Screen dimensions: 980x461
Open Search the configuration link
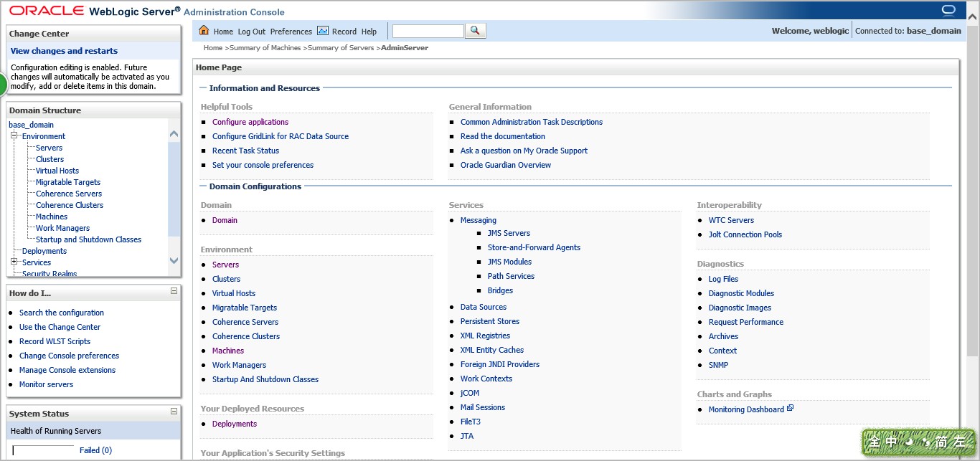pos(62,313)
